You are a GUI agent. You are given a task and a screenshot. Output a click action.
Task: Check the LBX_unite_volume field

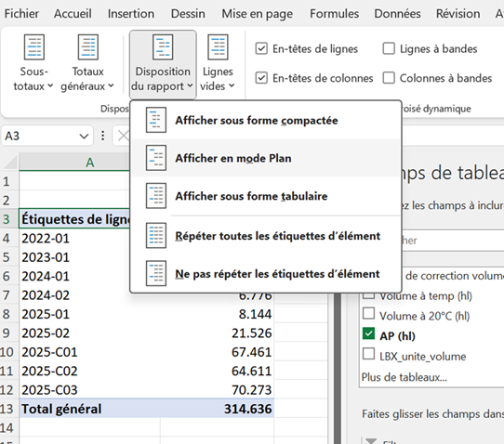(368, 355)
